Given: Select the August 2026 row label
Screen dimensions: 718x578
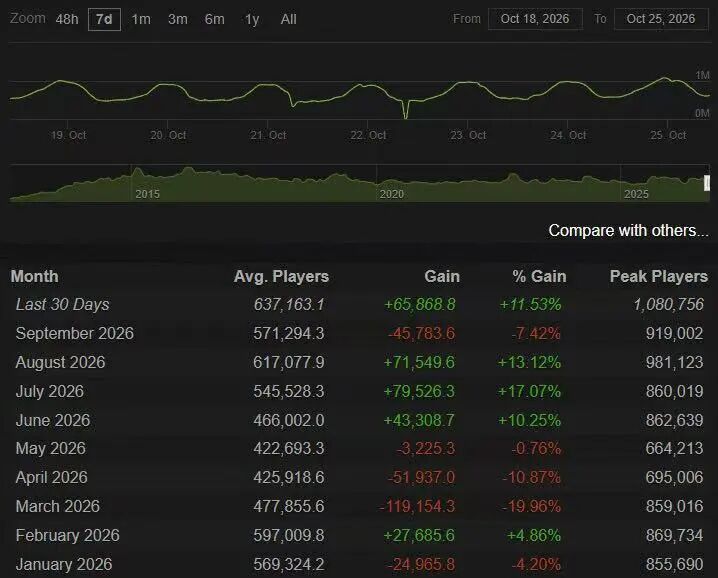Looking at the screenshot, I should [60, 362].
